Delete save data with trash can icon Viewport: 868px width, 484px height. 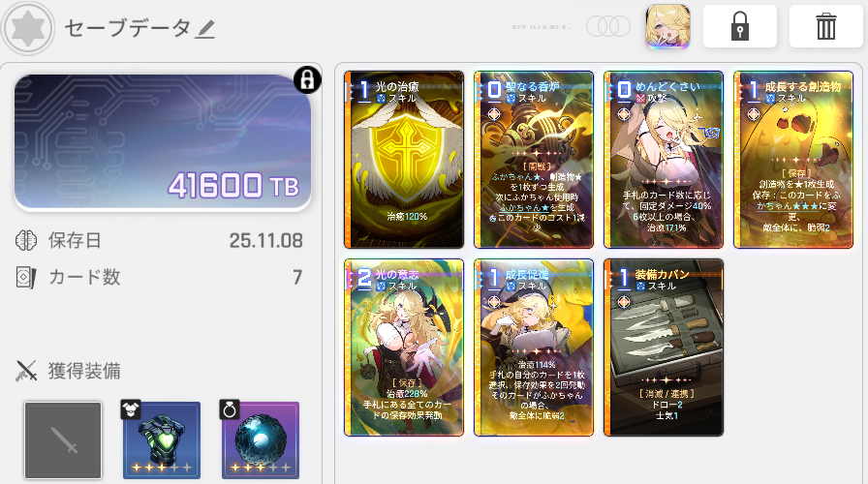tap(825, 26)
